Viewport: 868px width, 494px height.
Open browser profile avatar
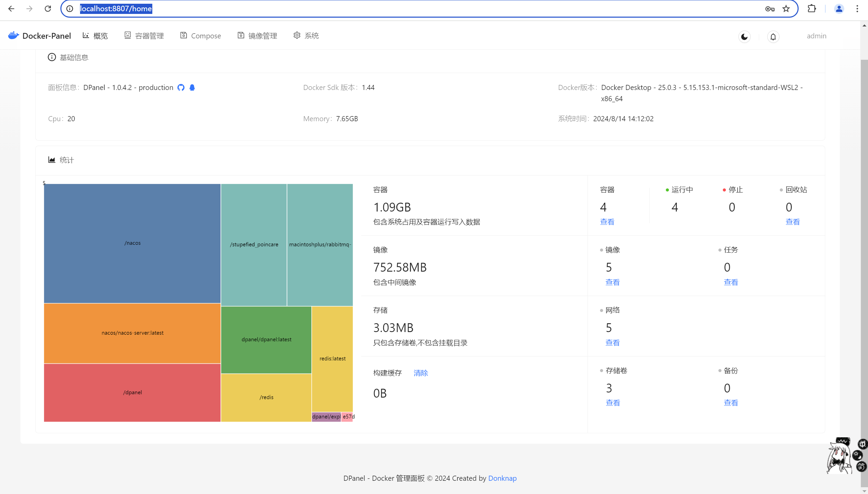(x=839, y=9)
